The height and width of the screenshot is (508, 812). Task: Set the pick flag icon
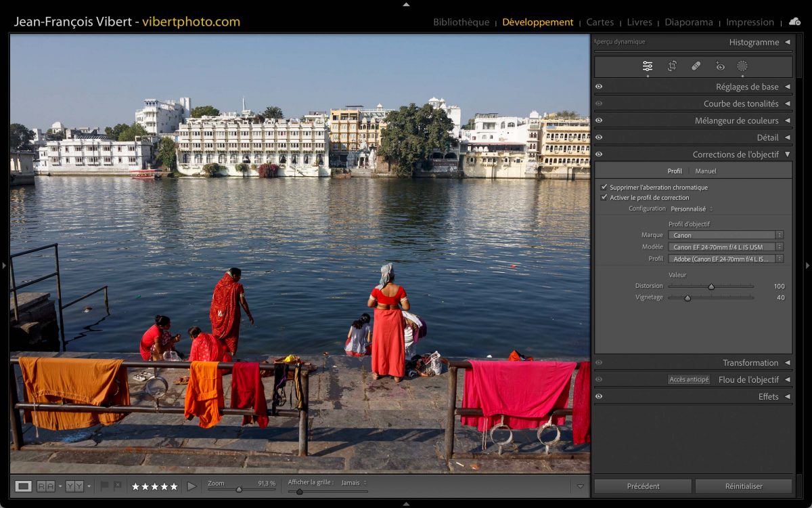104,486
